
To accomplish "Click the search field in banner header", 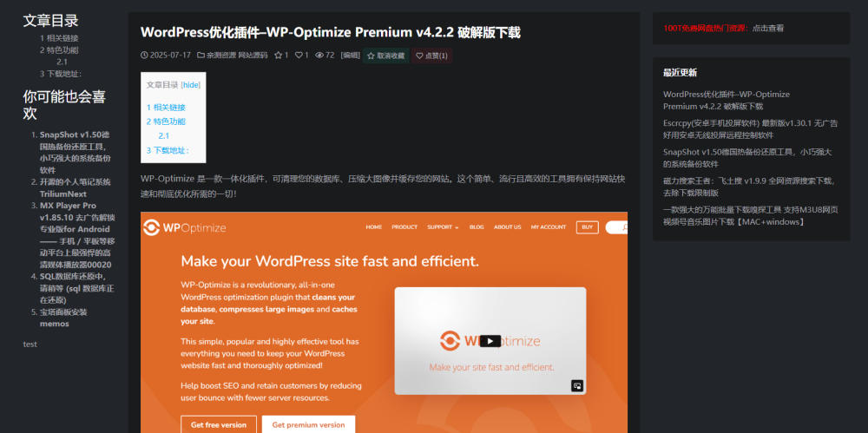I will [x=616, y=227].
